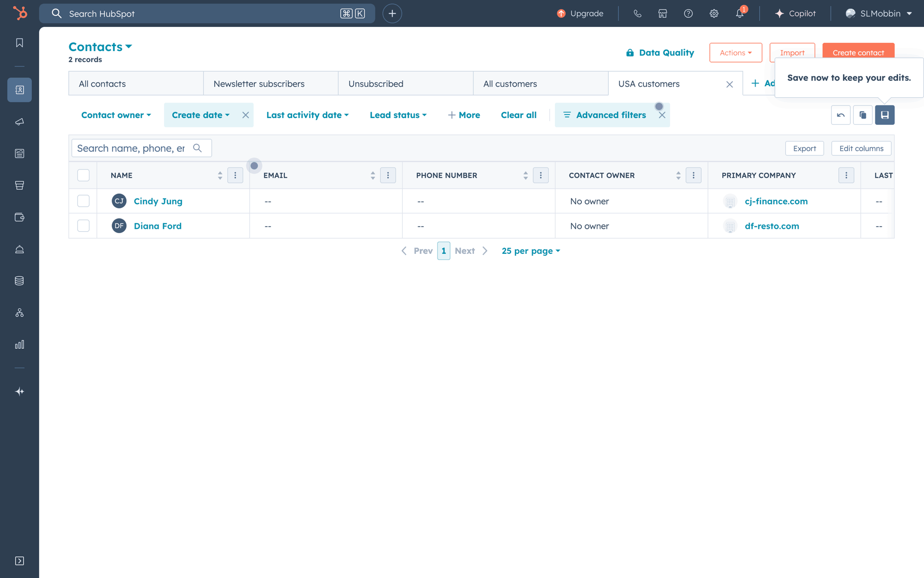924x578 pixels.
Task: Switch to Newsletter subscribers tab
Action: tap(270, 83)
